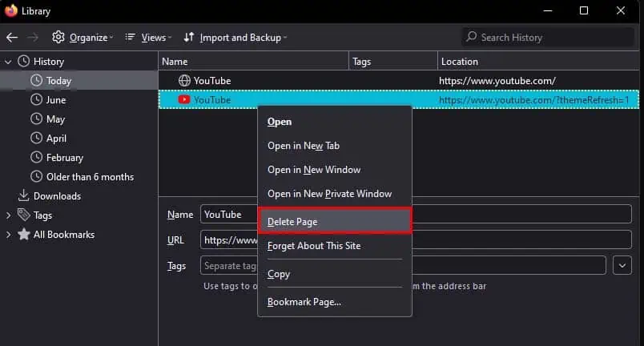Choose Copy in the context menu
Screen dimensions: 644x346
pos(335,274)
